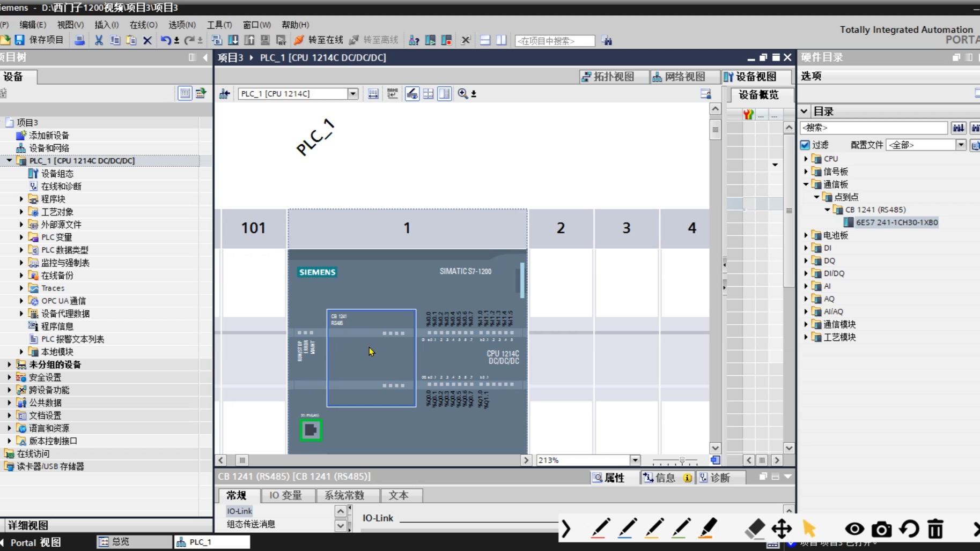Click the green PROFINET port on the PLC
The height and width of the screenshot is (551, 980).
[311, 430]
